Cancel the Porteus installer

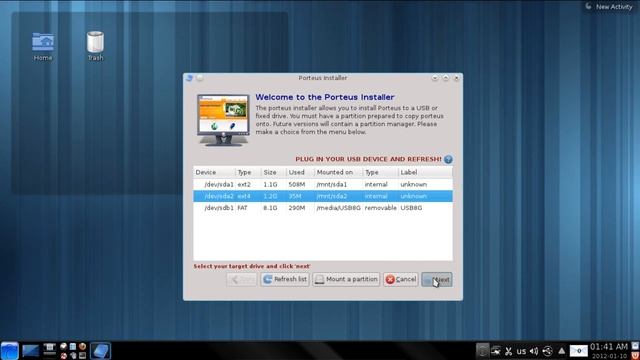[401, 280]
